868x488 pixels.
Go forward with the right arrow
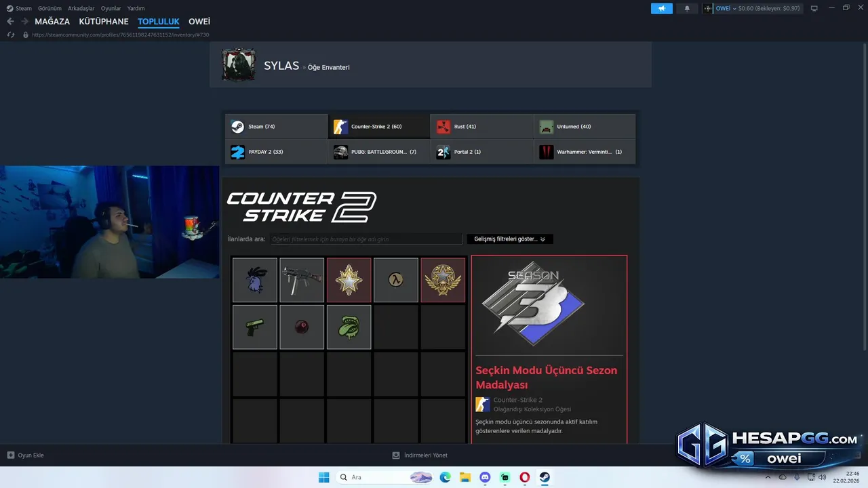click(24, 22)
